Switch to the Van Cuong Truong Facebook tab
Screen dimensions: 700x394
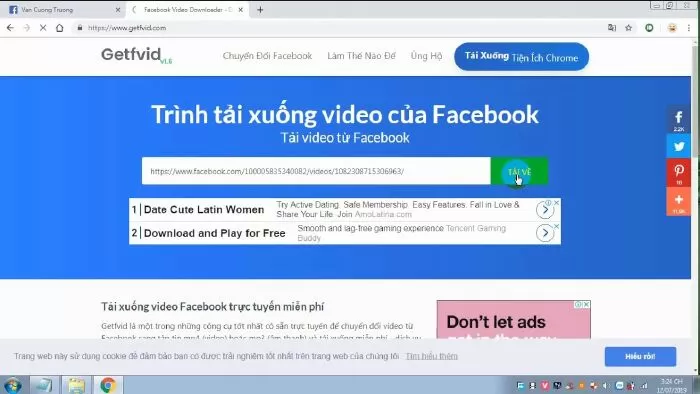62,9
